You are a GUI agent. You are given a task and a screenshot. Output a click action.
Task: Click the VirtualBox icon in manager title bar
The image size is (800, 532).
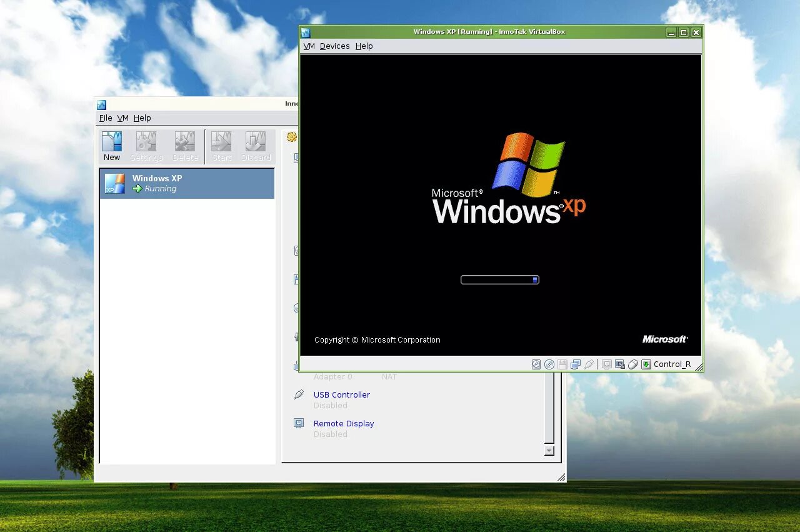point(102,104)
